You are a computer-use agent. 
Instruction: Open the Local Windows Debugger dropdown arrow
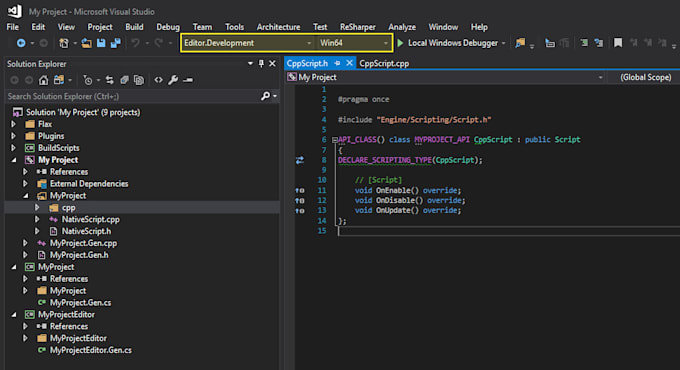(503, 43)
